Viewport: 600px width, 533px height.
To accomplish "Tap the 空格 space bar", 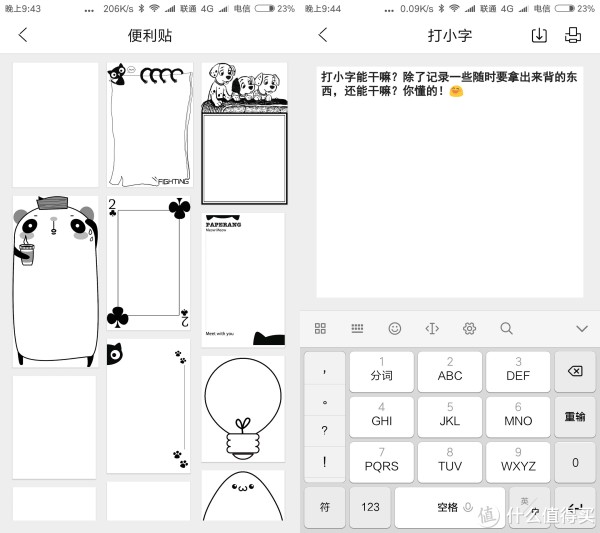I will tap(450, 507).
